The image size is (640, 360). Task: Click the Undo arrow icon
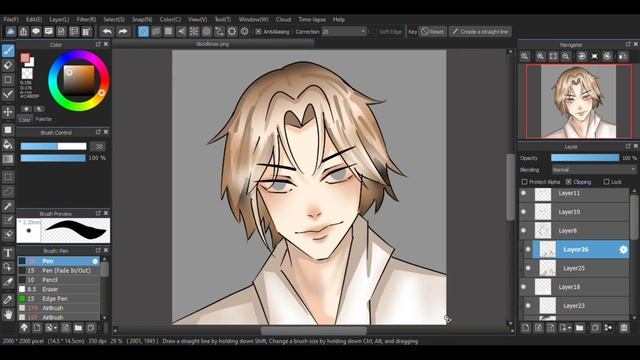(x=107, y=31)
